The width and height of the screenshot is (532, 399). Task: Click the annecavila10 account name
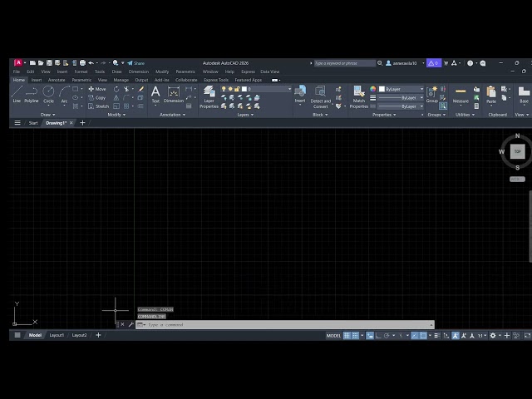(x=405, y=63)
